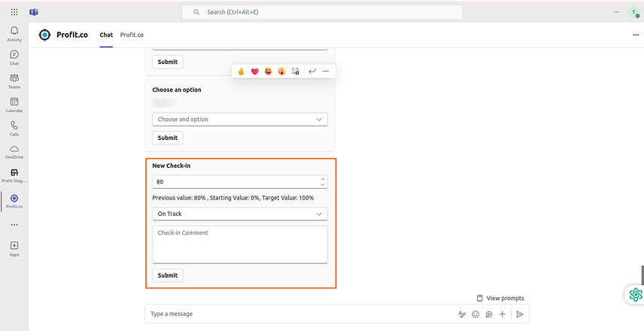React with surprised emoji

(281, 71)
